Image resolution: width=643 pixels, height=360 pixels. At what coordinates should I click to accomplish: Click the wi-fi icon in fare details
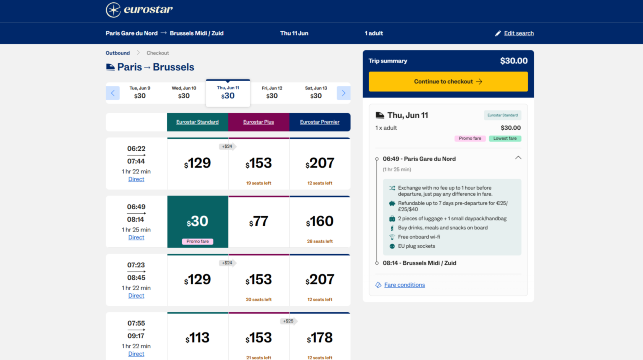[392, 237]
